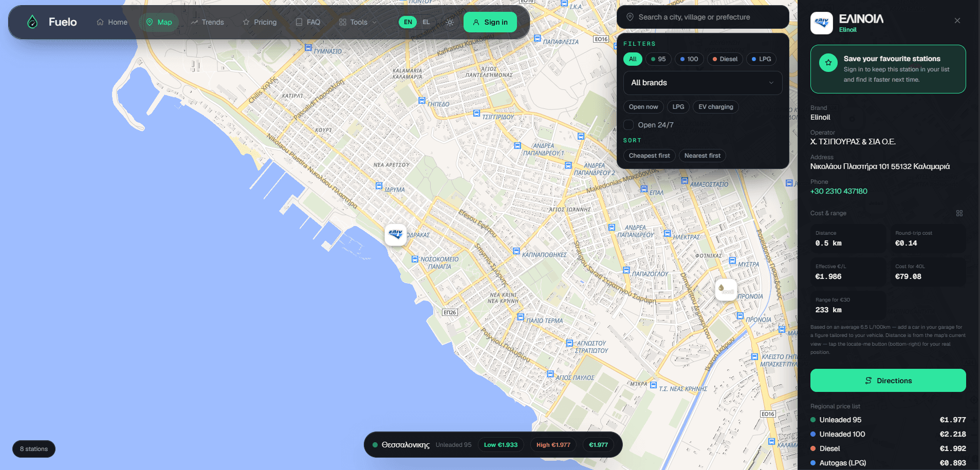The height and width of the screenshot is (470, 980).
Task: Go to the Home page
Action: pos(112,22)
